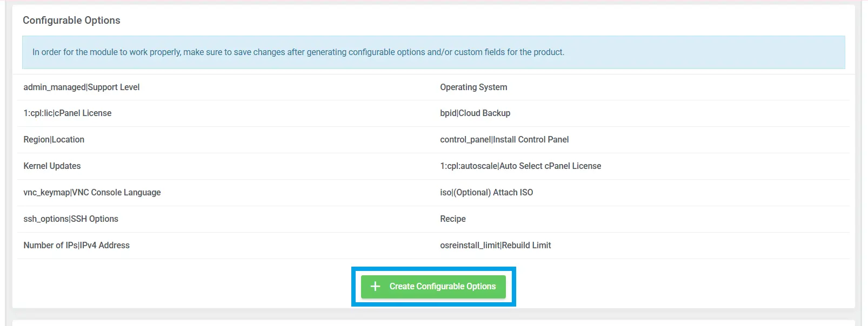Click the Configurable Options section heading
Viewport: 868px width, 326px height.
tap(71, 20)
